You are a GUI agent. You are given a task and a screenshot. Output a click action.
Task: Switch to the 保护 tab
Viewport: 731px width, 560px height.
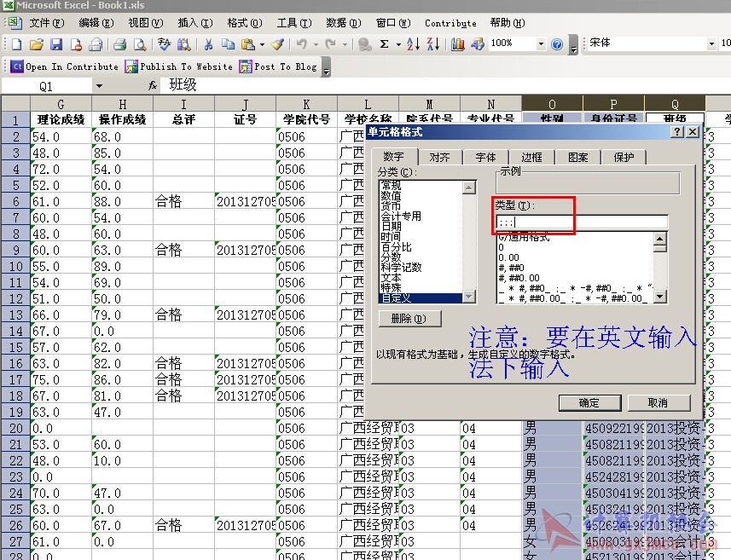(x=624, y=158)
